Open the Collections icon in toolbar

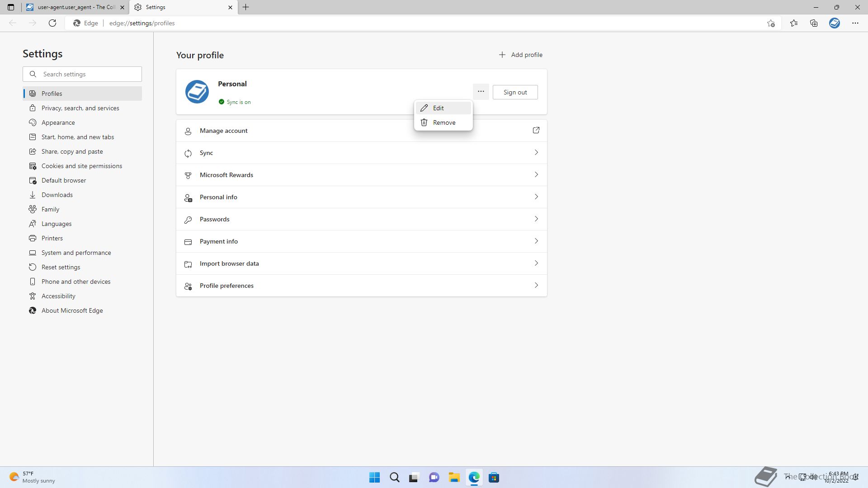tap(814, 23)
